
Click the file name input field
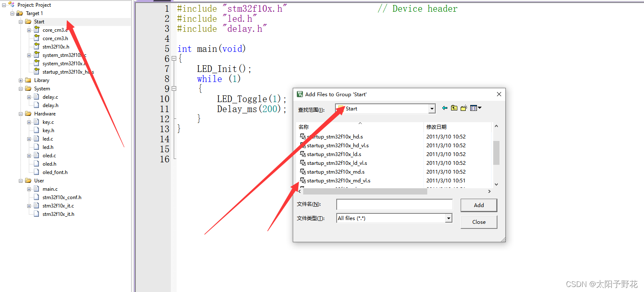[394, 204]
